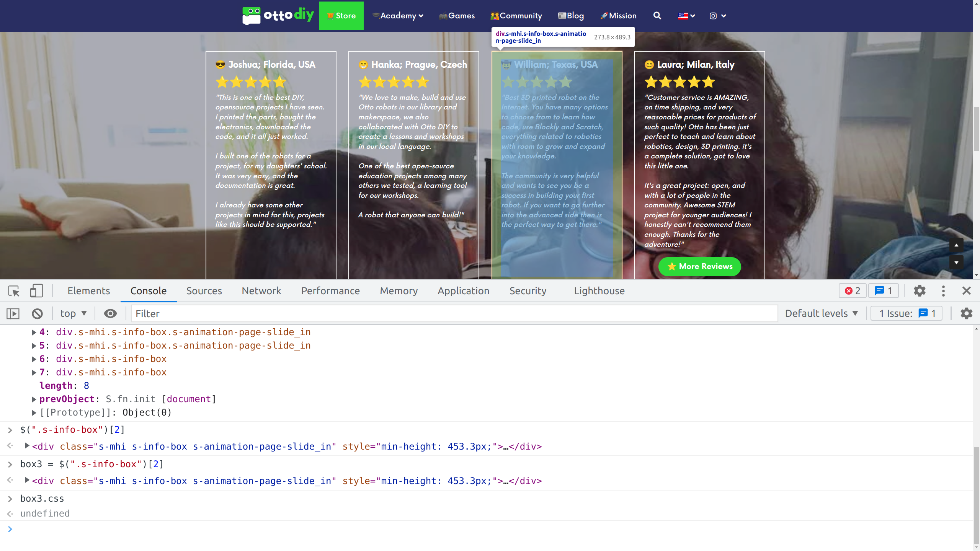The height and width of the screenshot is (551, 980).
Task: Open the top context dropdown
Action: (x=73, y=314)
